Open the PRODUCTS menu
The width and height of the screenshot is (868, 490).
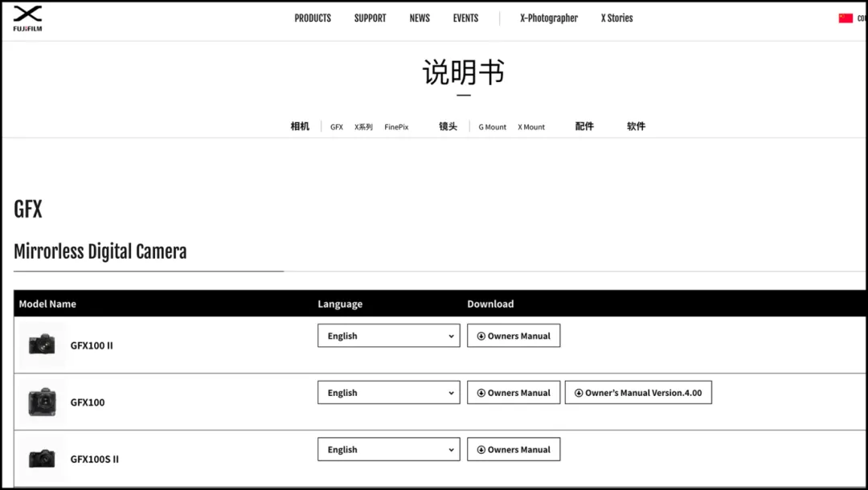click(313, 18)
